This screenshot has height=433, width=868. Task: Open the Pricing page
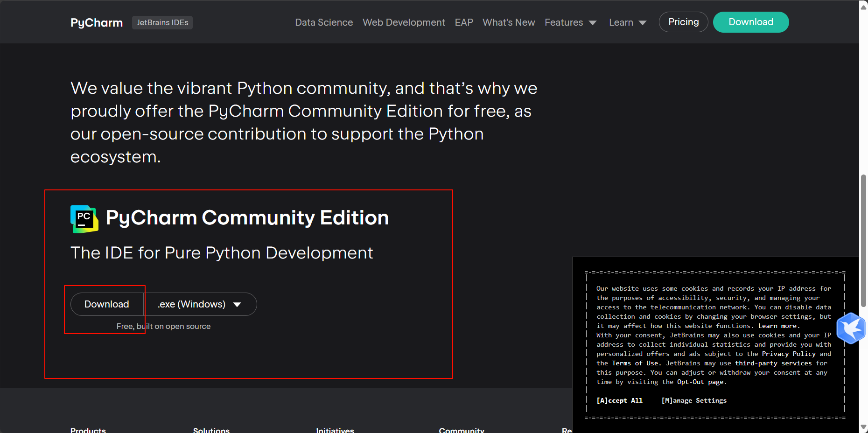pyautogui.click(x=684, y=22)
